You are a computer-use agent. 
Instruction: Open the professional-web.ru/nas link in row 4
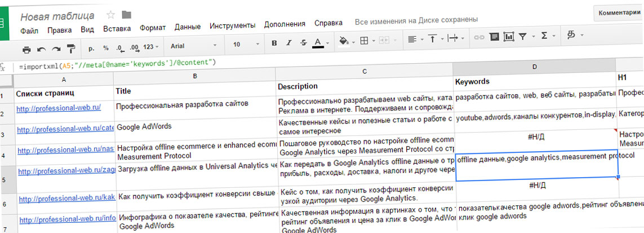coord(66,150)
